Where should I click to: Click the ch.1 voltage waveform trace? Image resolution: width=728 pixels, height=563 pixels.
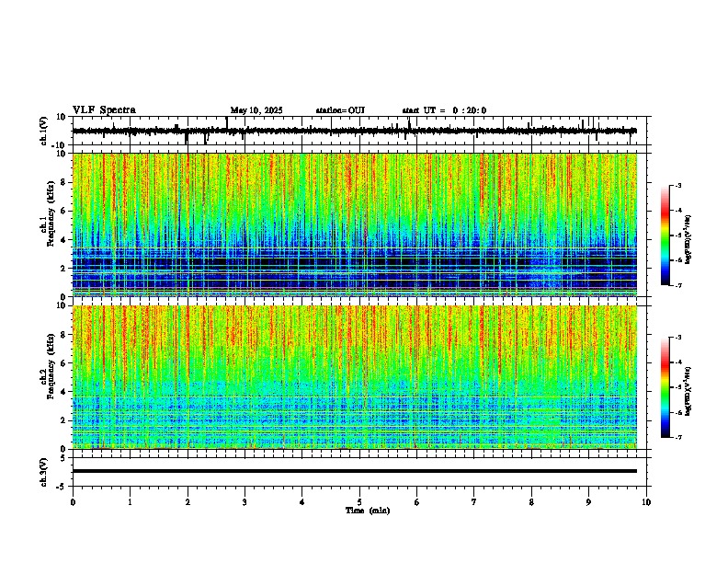355,131
